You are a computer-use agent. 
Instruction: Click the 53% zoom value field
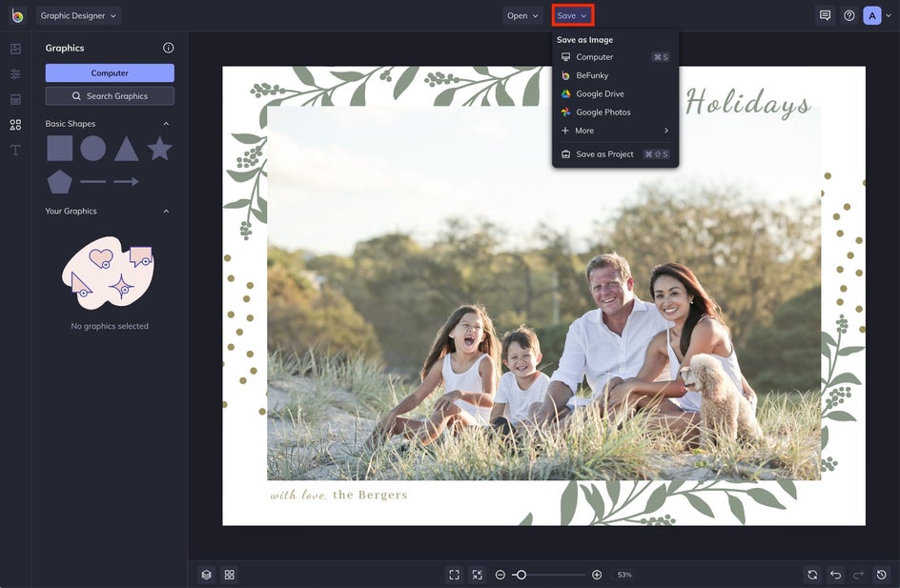(x=624, y=575)
